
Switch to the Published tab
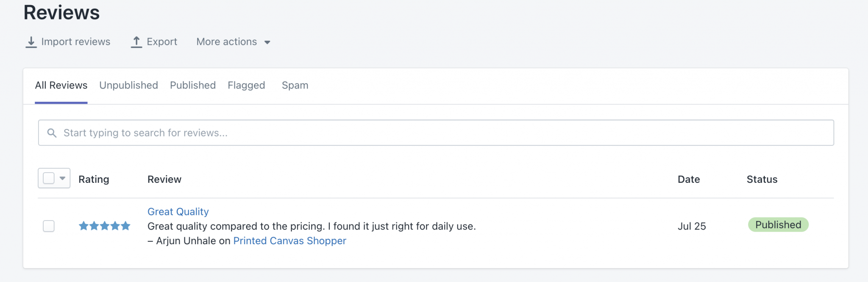click(193, 85)
